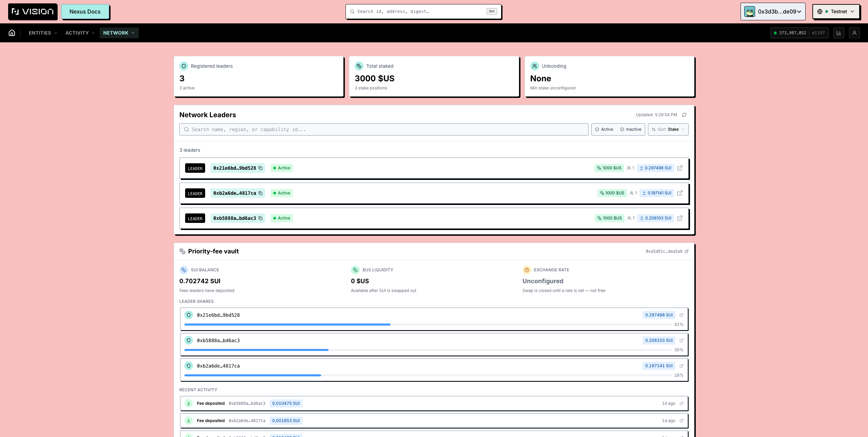The width and height of the screenshot is (868, 437).
Task: Copy leader address 0xb2a6de…4817ca
Action: [260, 193]
